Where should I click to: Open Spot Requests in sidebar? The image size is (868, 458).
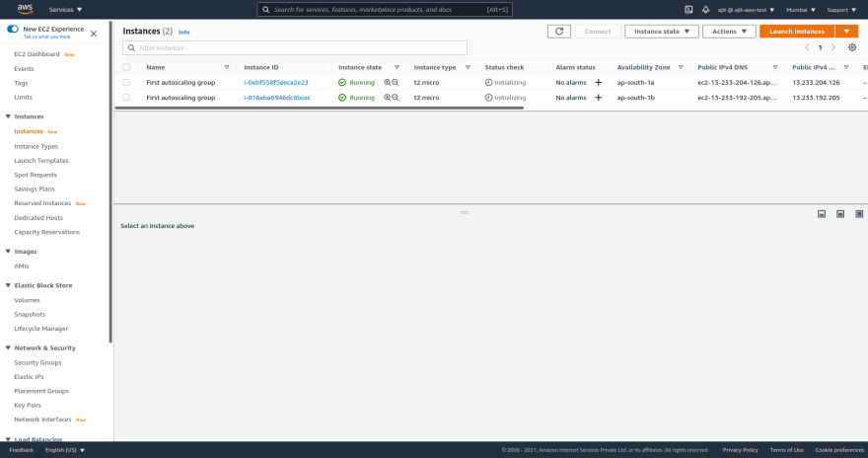coord(36,175)
